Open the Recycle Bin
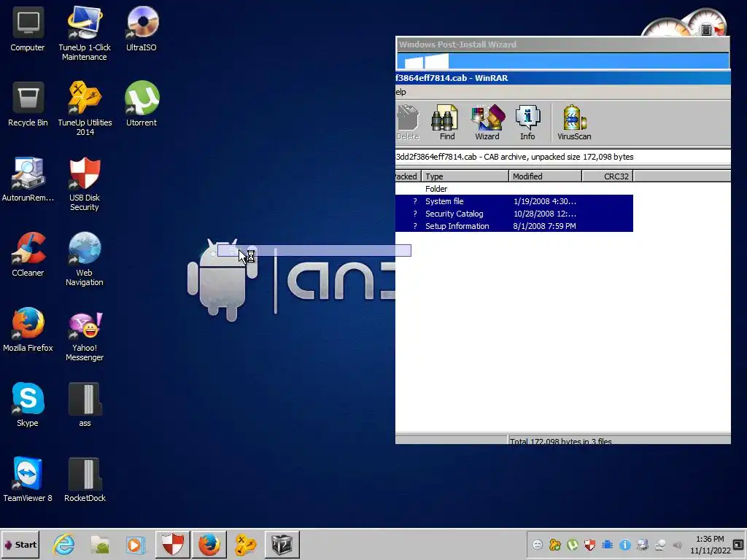 point(28,104)
